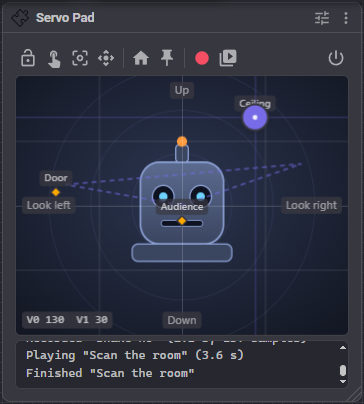Click the Audience preset label
Image resolution: width=364 pixels, height=404 pixels.
click(x=182, y=207)
